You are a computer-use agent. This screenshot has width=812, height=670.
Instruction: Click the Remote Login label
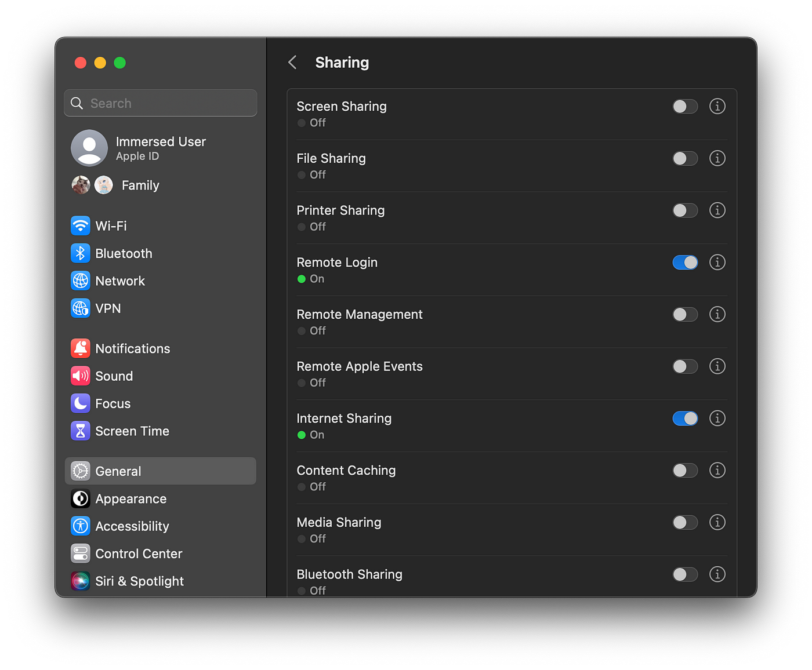click(x=337, y=263)
